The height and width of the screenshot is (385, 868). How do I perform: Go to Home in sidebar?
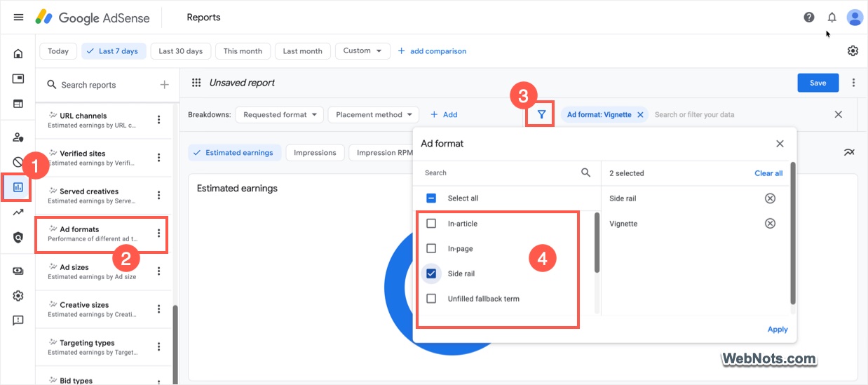(18, 53)
